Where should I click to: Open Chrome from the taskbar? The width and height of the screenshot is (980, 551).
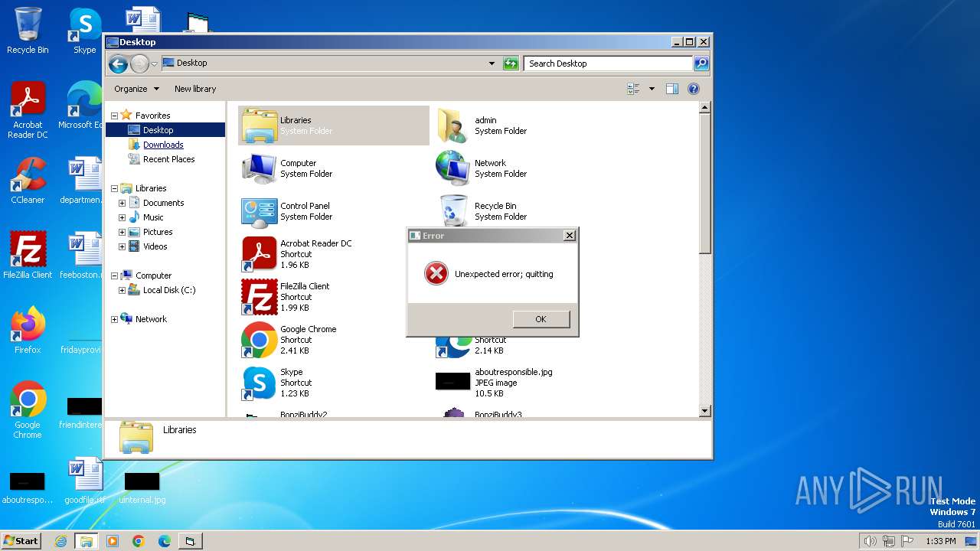coord(139,541)
